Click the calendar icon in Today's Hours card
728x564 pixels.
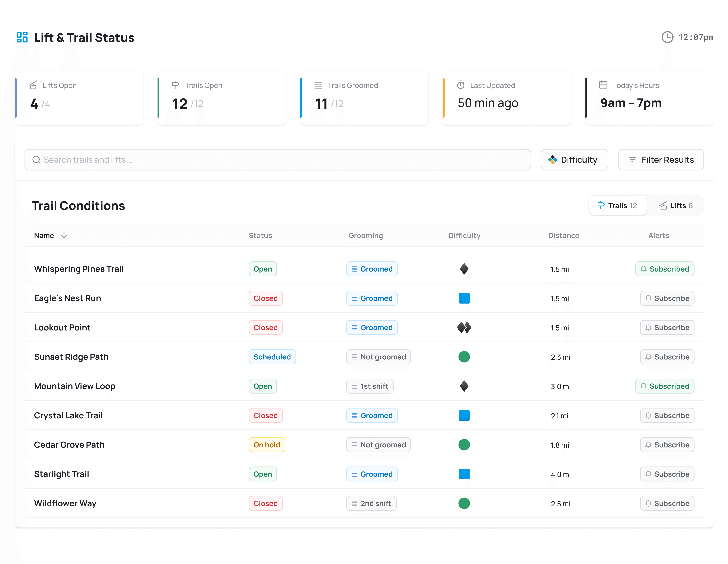(x=603, y=85)
